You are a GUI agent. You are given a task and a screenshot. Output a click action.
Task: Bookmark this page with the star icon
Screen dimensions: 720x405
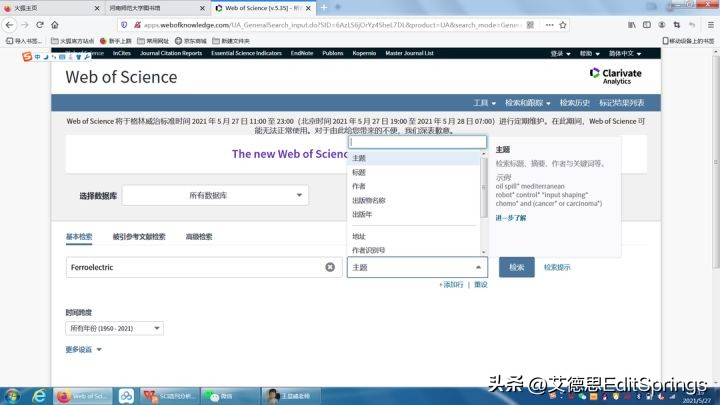(563, 25)
